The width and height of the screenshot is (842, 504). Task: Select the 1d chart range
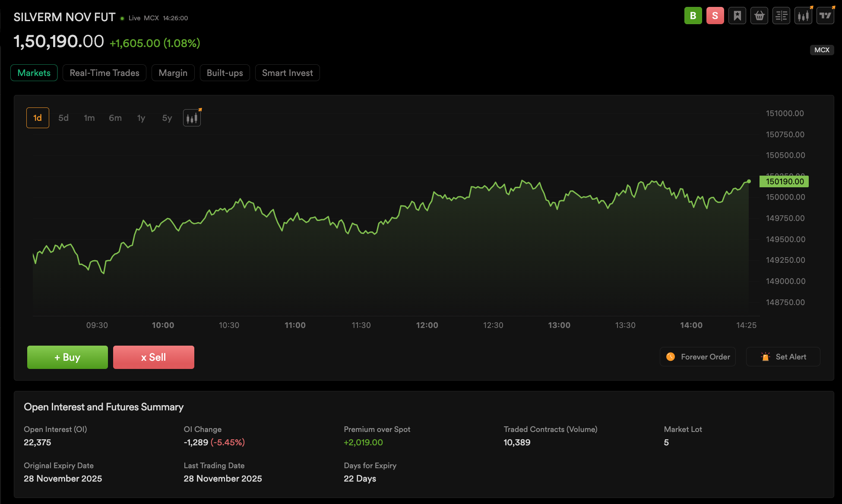[x=38, y=118]
